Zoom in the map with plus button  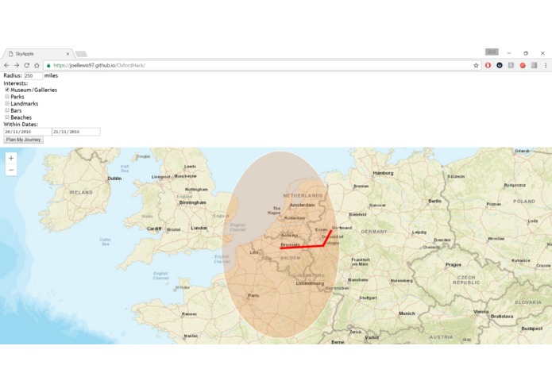tap(11, 158)
